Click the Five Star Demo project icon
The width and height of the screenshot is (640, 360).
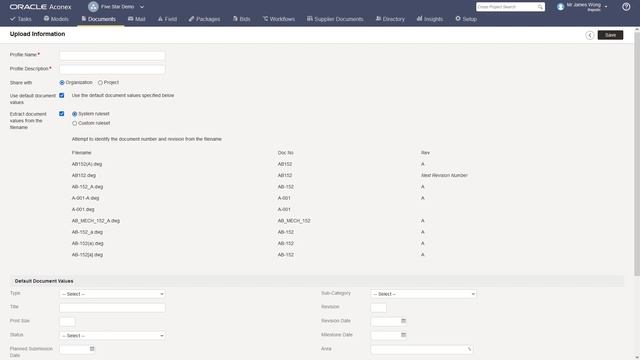coord(93,7)
